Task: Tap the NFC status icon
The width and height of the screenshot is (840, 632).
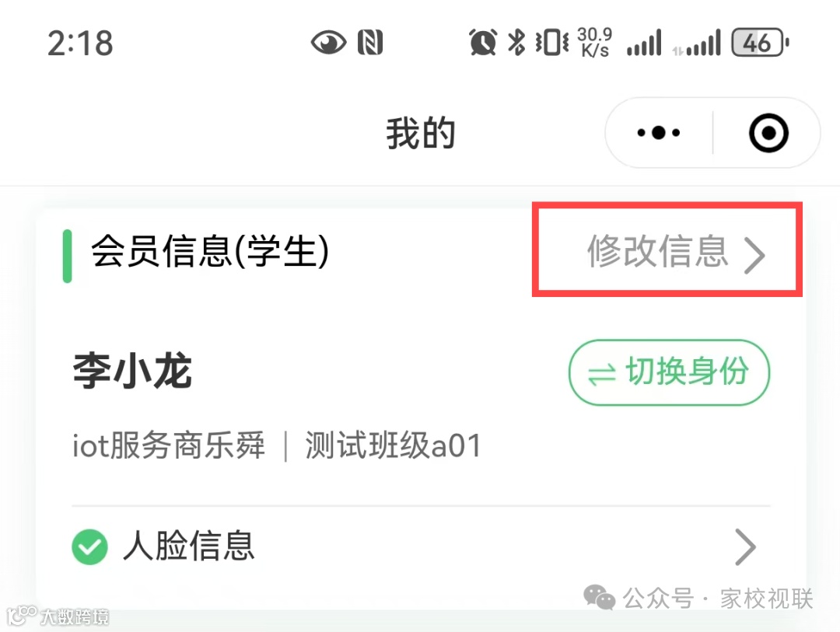Action: click(x=370, y=43)
